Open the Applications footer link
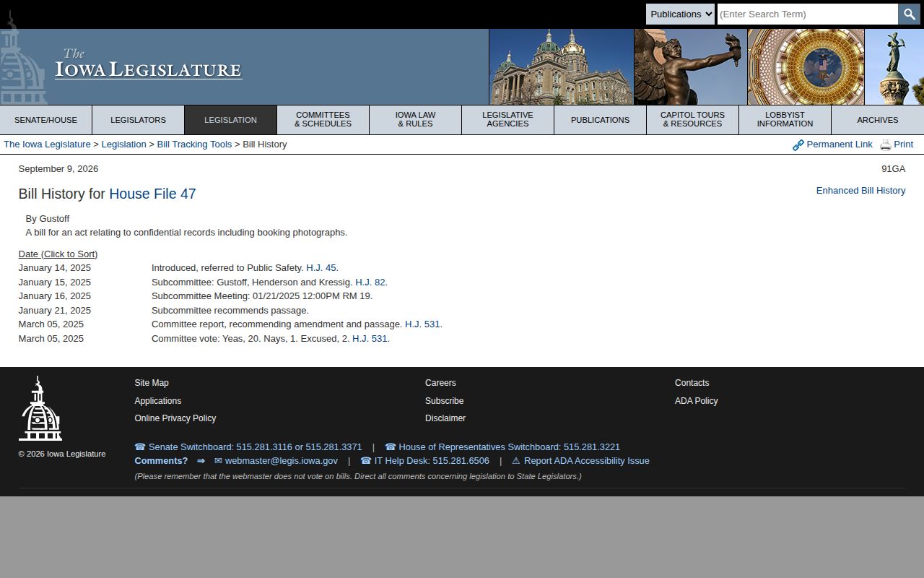924x578 pixels. tap(157, 401)
